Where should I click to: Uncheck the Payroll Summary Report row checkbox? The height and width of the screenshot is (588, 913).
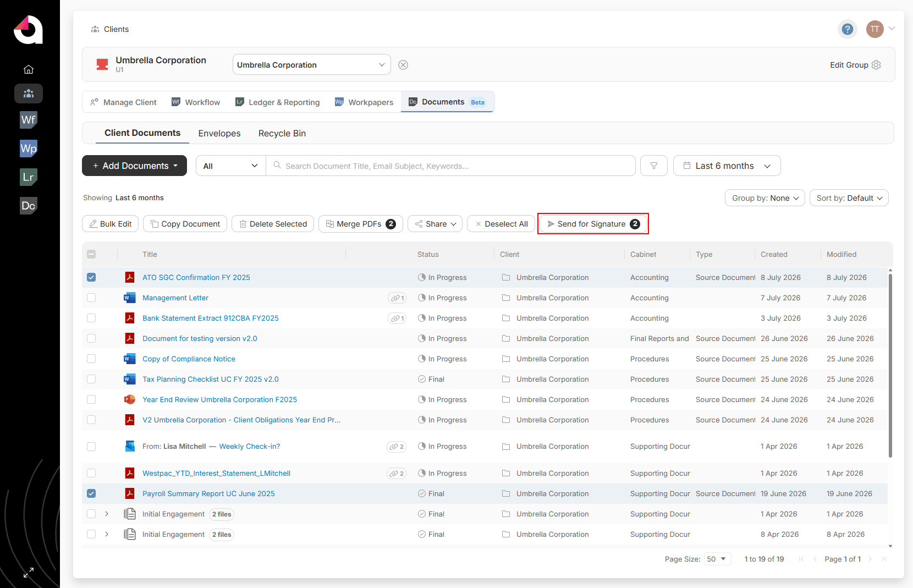[91, 493]
